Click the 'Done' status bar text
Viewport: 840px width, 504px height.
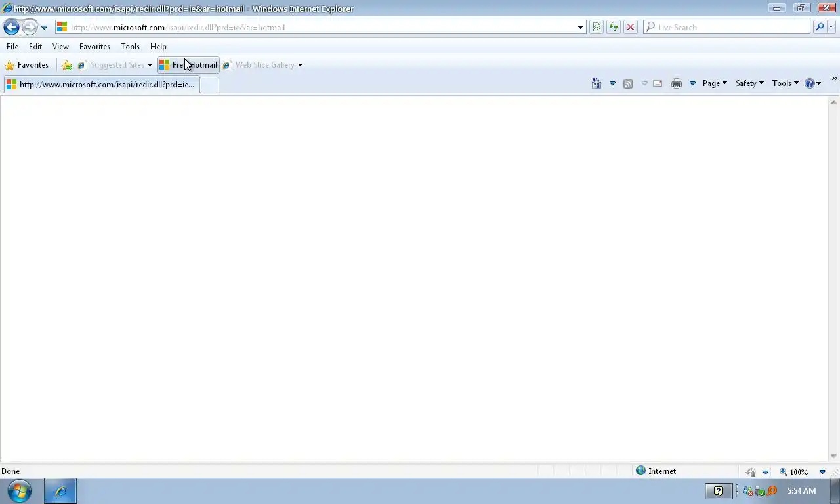click(10, 471)
